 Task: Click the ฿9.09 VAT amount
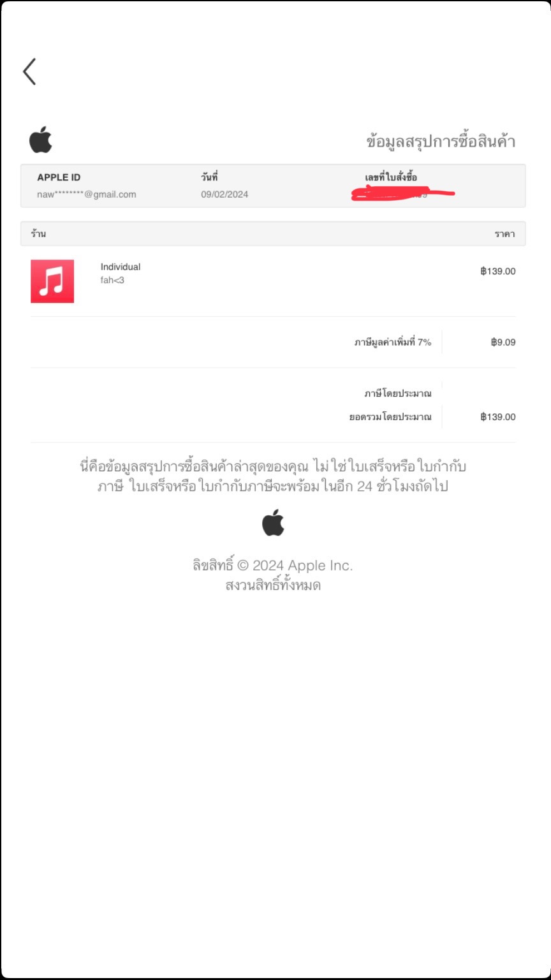point(503,342)
